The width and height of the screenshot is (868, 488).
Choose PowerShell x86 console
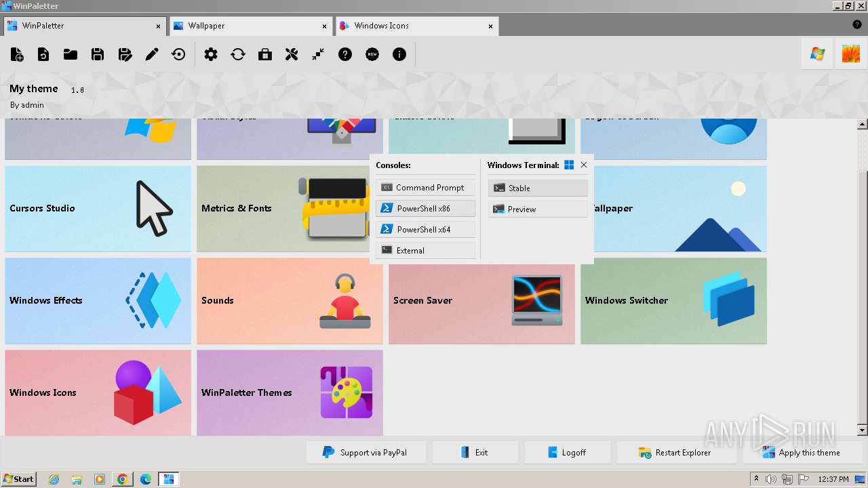pyautogui.click(x=425, y=208)
